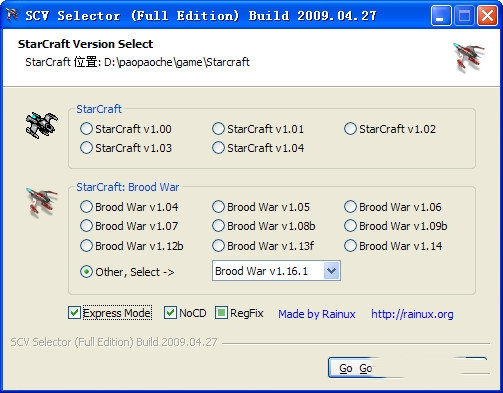Image resolution: width=503 pixels, height=393 pixels.
Task: Click the red ship icon beside Brood War group
Action: coord(42,201)
